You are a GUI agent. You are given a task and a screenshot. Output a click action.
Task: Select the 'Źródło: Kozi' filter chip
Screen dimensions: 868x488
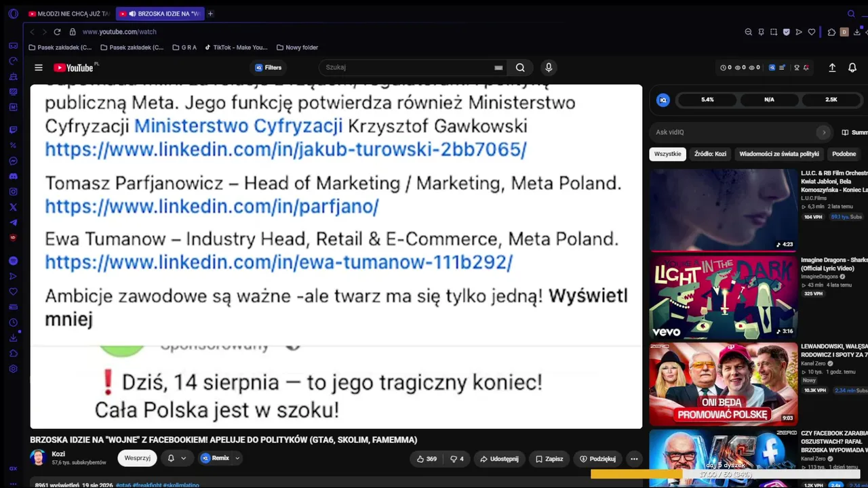[710, 154]
